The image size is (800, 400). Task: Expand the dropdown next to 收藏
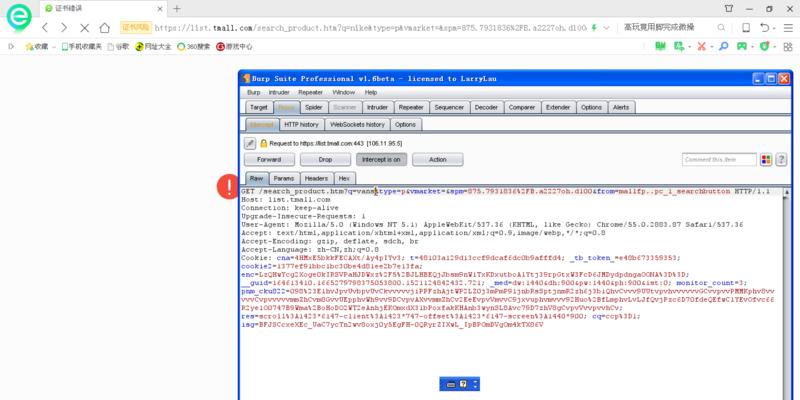54,47
